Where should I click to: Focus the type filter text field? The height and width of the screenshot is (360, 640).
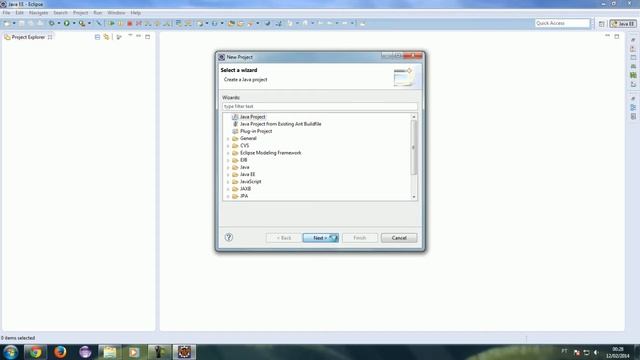pos(320,107)
